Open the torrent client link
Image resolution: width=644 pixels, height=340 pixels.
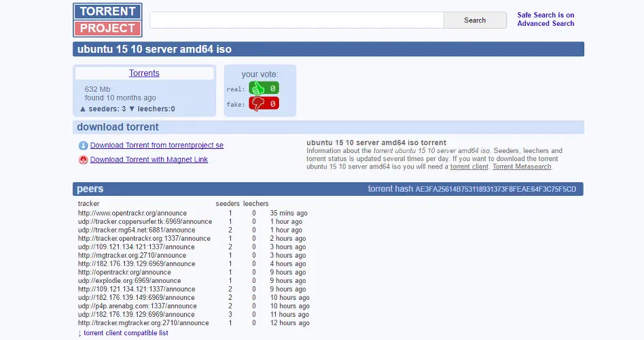click(469, 167)
